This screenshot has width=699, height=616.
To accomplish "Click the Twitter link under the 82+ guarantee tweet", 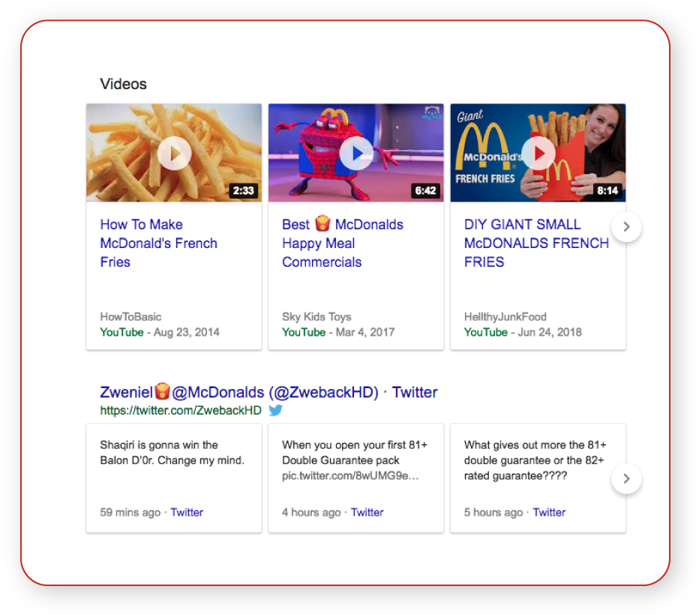I will [549, 512].
